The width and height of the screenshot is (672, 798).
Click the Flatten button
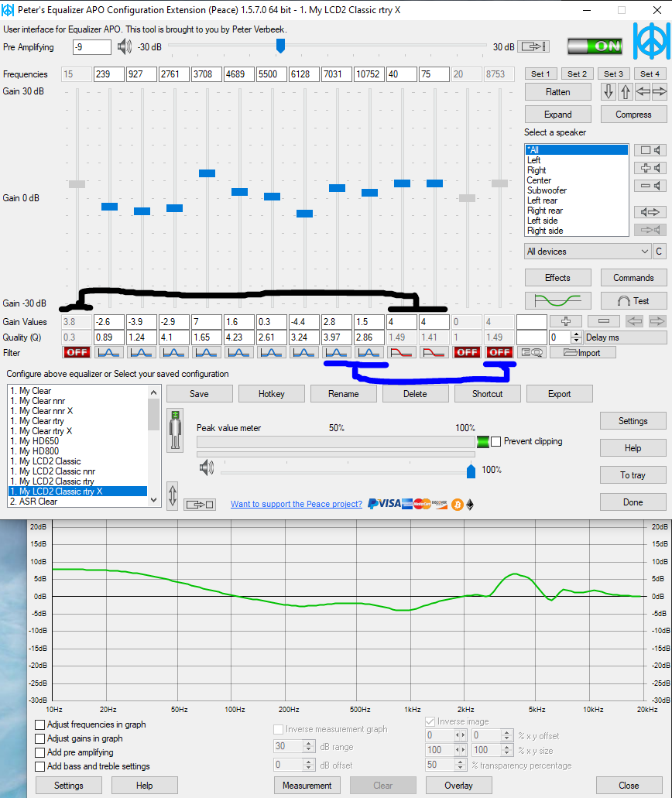(x=557, y=91)
